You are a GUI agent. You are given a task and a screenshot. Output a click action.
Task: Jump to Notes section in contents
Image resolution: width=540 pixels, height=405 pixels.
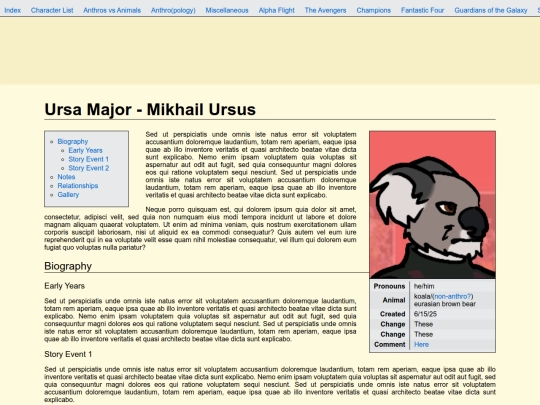coord(66,177)
